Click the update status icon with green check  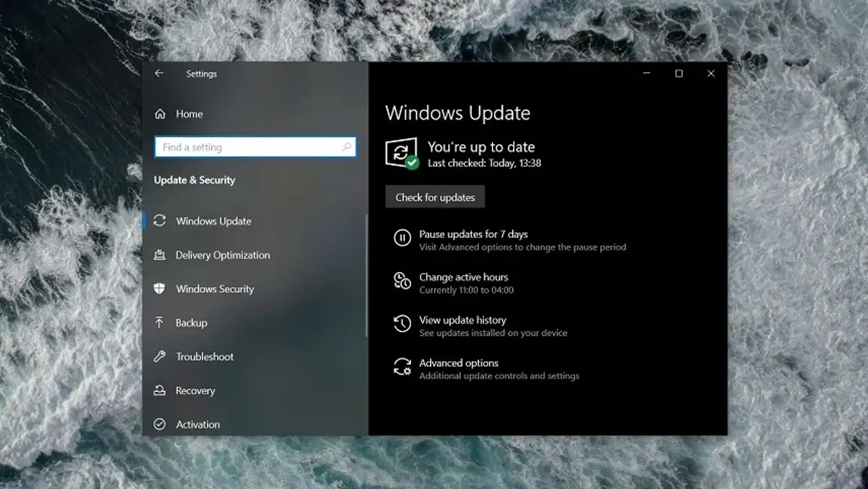pos(402,153)
